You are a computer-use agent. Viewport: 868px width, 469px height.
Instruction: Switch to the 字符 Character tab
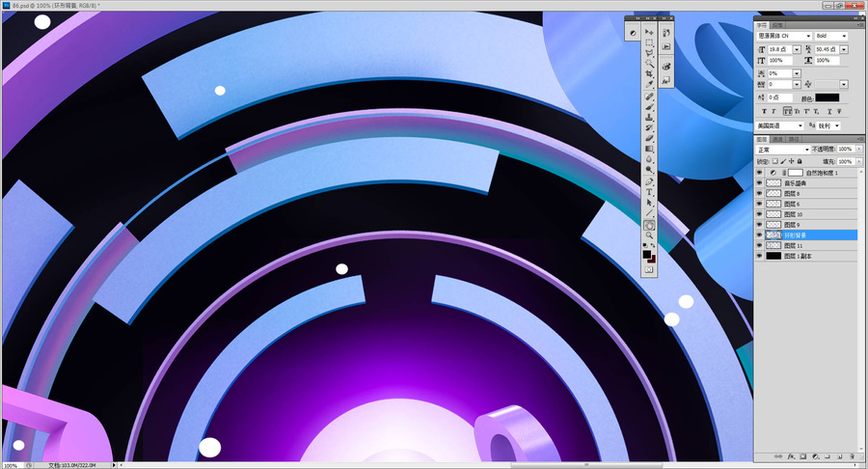click(x=762, y=25)
